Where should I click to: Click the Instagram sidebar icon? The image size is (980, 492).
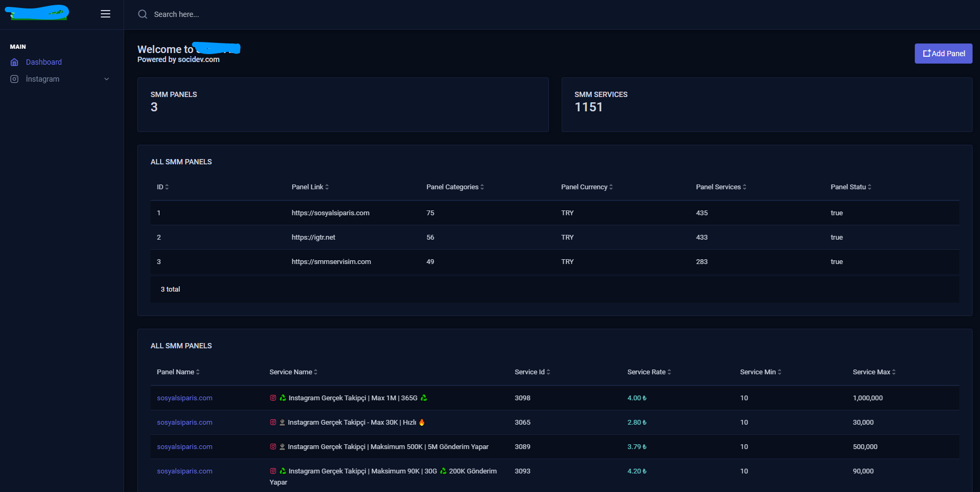(14, 79)
